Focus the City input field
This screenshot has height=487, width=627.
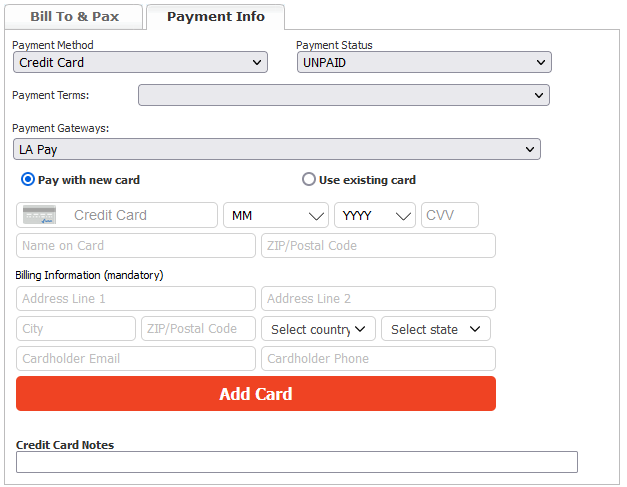76,329
